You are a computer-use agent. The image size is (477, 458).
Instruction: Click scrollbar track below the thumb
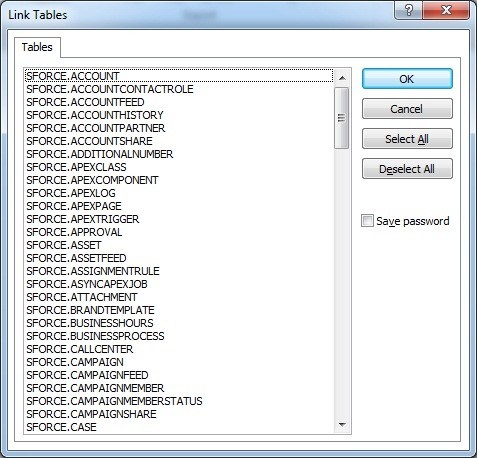342,283
